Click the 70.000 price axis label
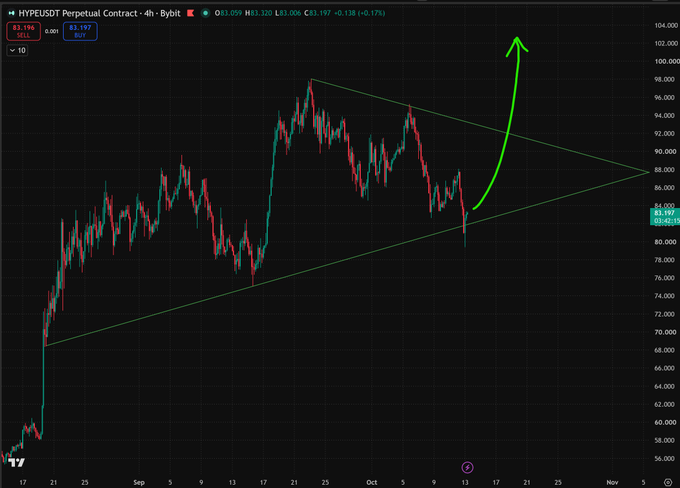This screenshot has height=488, width=680. tap(664, 332)
